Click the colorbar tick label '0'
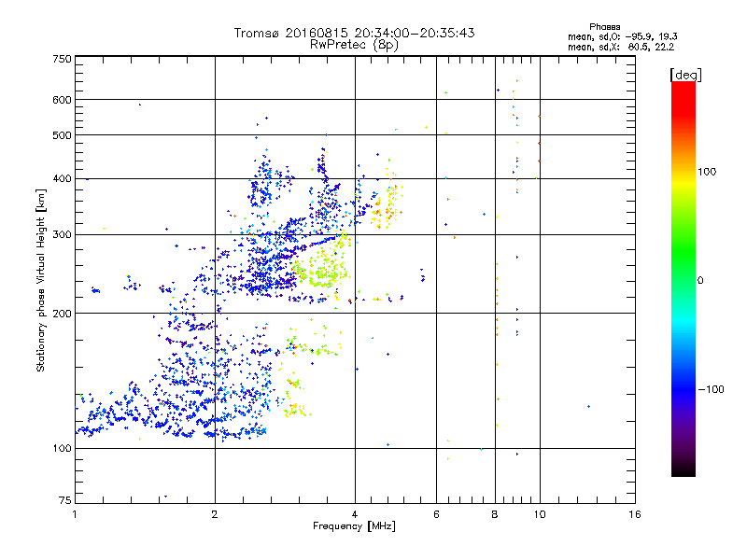 pos(700,281)
